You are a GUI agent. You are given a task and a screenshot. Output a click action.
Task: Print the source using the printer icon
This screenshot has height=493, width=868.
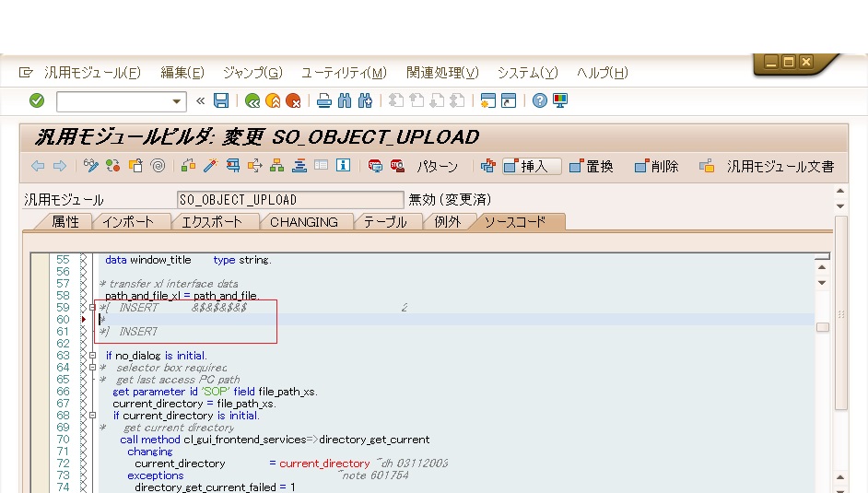pos(323,100)
